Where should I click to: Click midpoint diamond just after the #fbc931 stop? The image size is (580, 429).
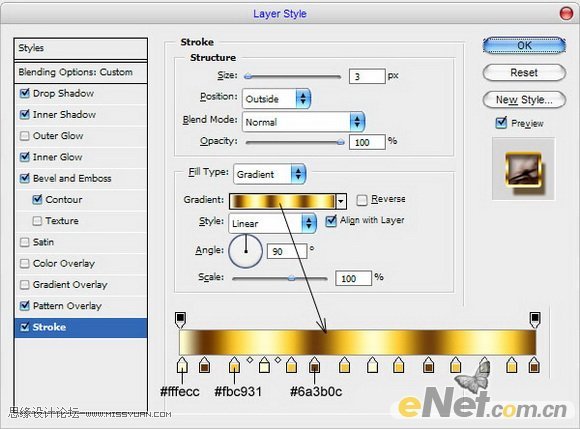[250, 359]
